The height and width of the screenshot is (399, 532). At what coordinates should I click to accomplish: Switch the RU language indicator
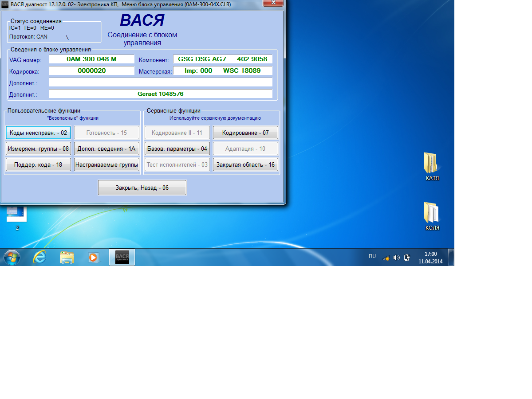(x=372, y=256)
